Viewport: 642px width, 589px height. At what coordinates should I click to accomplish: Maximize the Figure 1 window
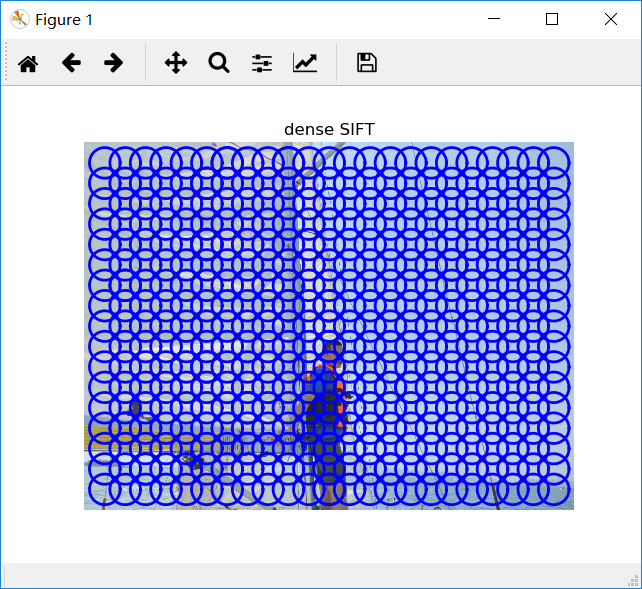552,19
